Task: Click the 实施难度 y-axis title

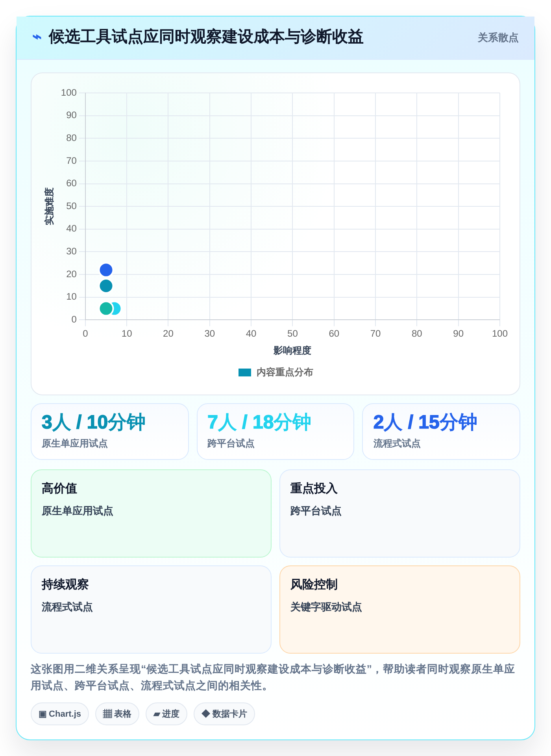Action: 49,206
